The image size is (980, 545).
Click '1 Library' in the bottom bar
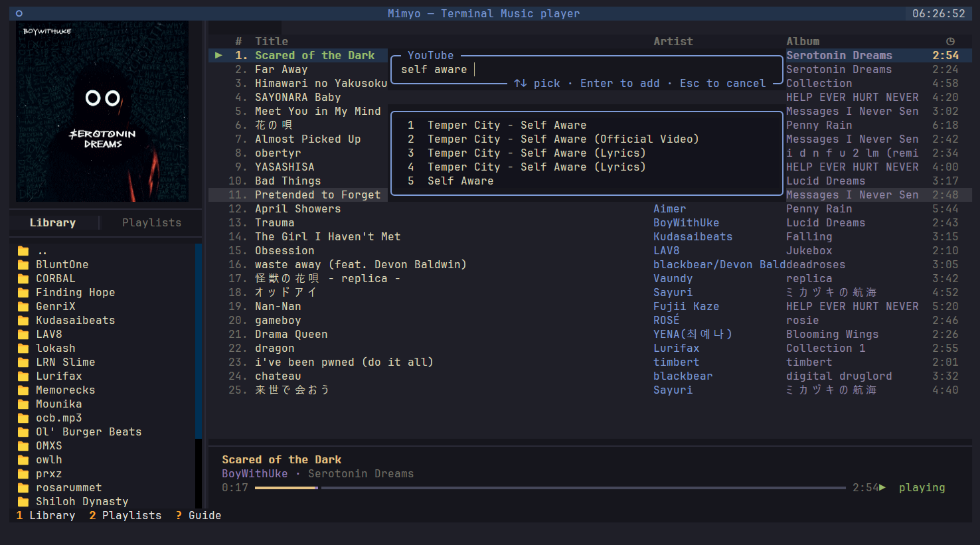pos(46,516)
